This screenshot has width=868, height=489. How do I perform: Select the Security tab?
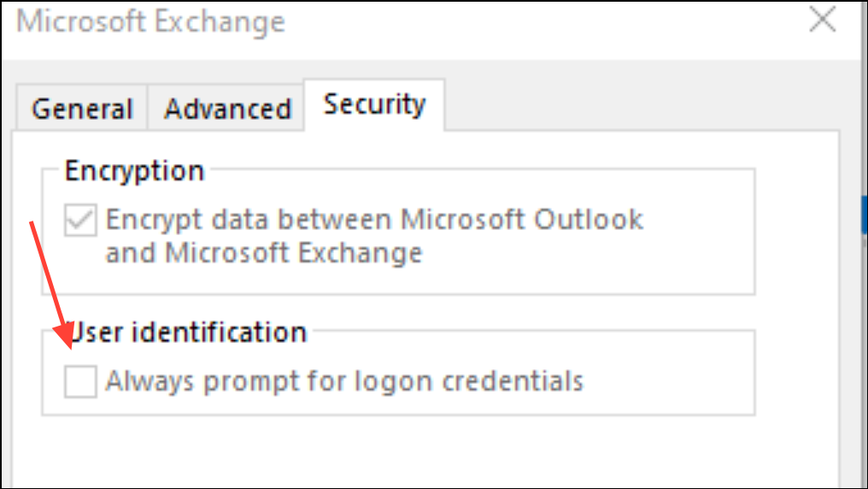pos(374,104)
